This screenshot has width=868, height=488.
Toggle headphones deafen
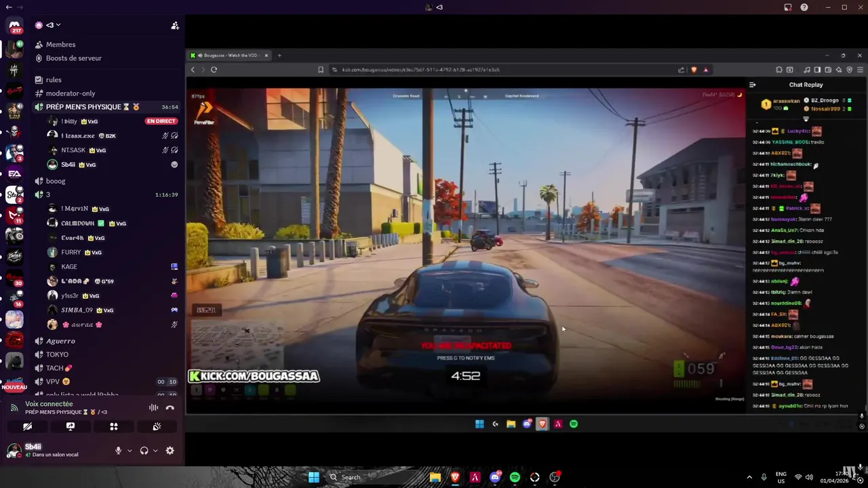(144, 451)
